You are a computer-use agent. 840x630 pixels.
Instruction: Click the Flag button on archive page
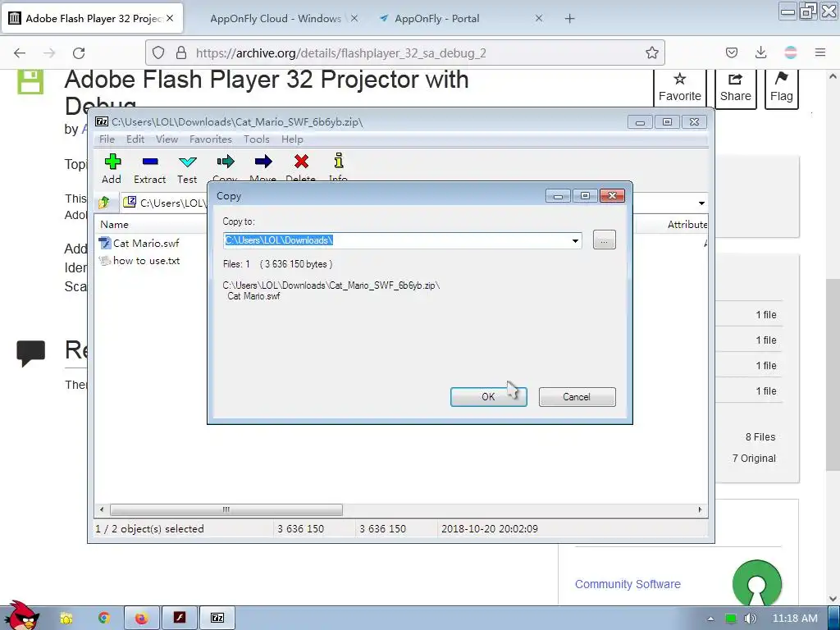click(x=781, y=87)
